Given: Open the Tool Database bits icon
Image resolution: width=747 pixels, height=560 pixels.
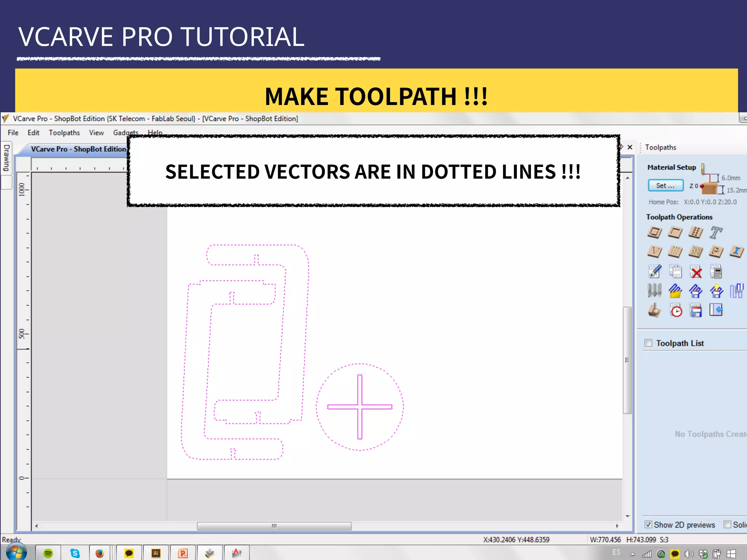Looking at the screenshot, I should pos(655,291).
